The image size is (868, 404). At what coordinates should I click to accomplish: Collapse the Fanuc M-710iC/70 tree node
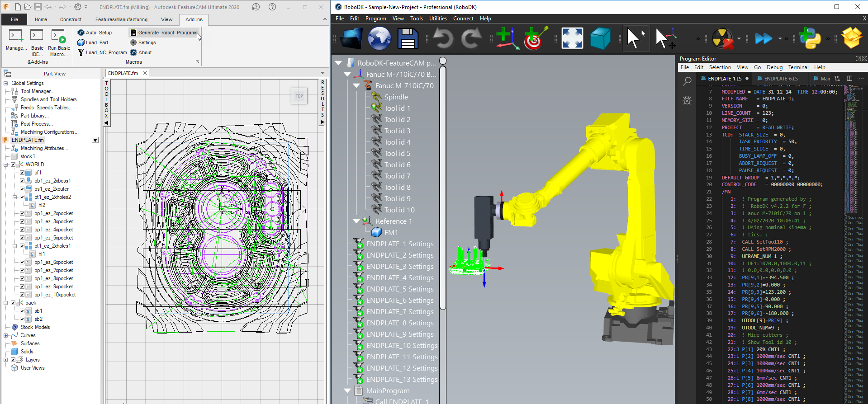pyautogui.click(x=356, y=85)
